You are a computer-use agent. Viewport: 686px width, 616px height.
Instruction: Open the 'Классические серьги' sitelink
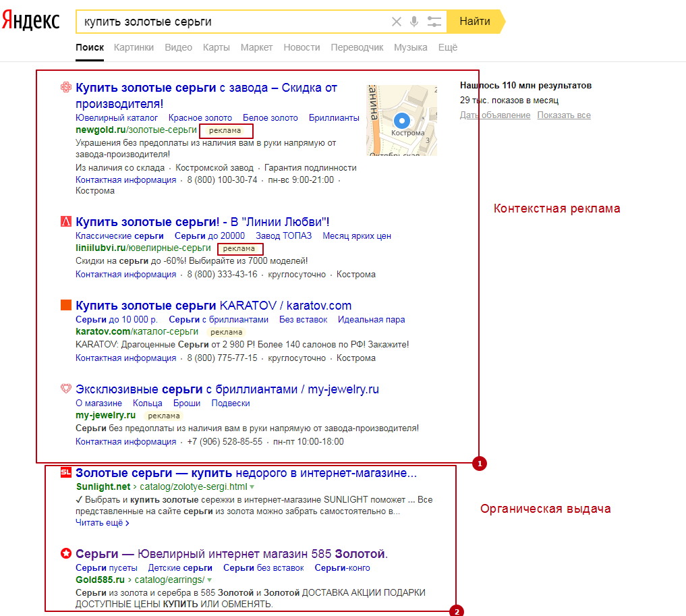coord(119,236)
